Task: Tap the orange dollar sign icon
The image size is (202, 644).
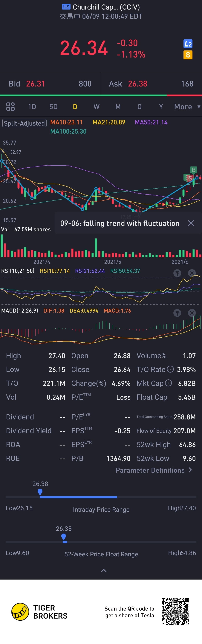Action: (188, 55)
